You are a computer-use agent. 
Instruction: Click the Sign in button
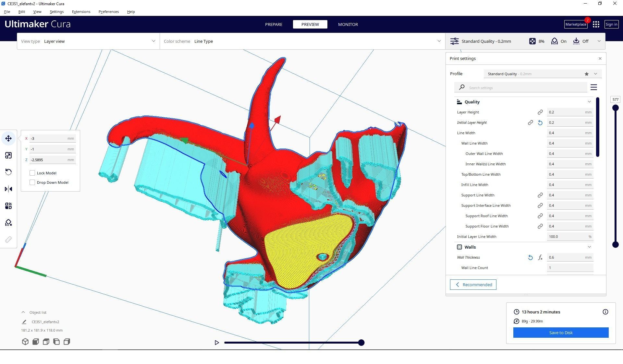611,24
